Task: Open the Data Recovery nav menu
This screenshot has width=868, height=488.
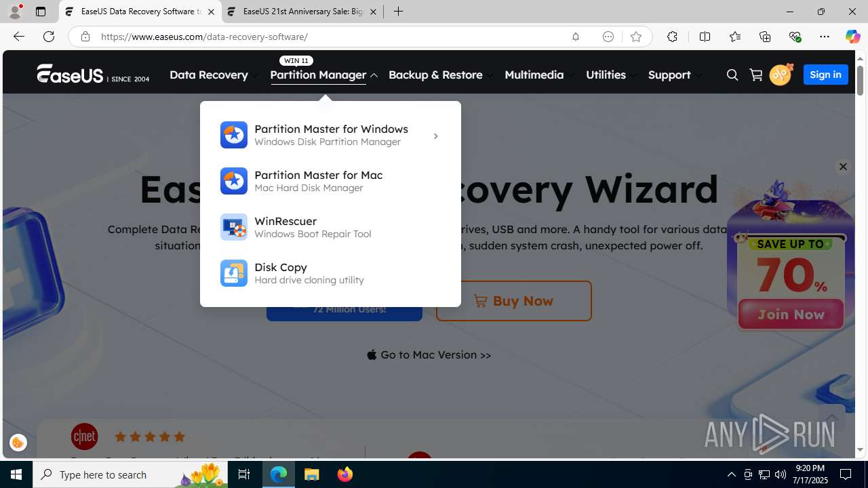Action: [x=209, y=75]
